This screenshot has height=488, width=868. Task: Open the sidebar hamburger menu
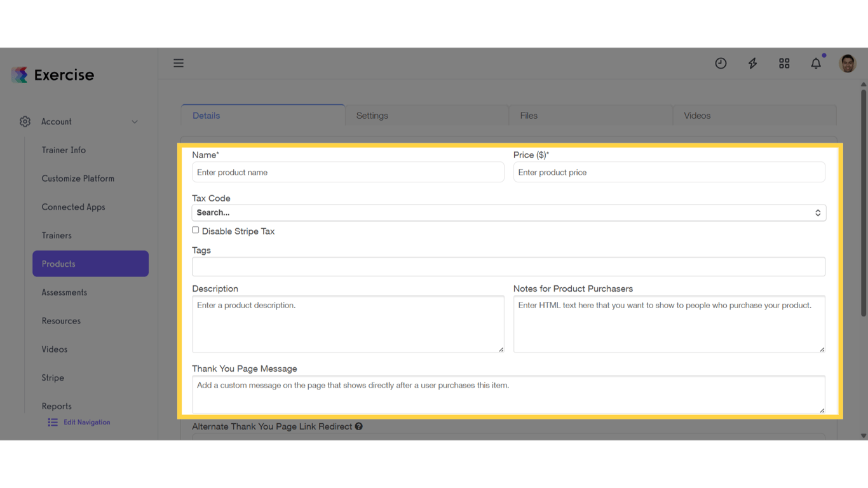click(x=179, y=63)
